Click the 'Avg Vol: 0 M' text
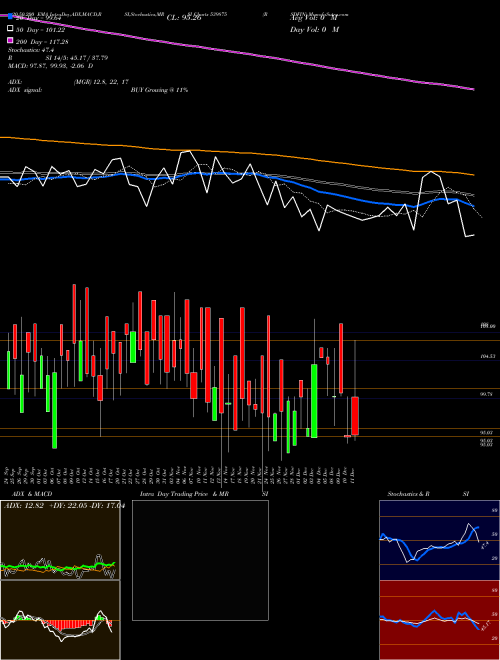This screenshot has height=660, width=500. point(314,18)
